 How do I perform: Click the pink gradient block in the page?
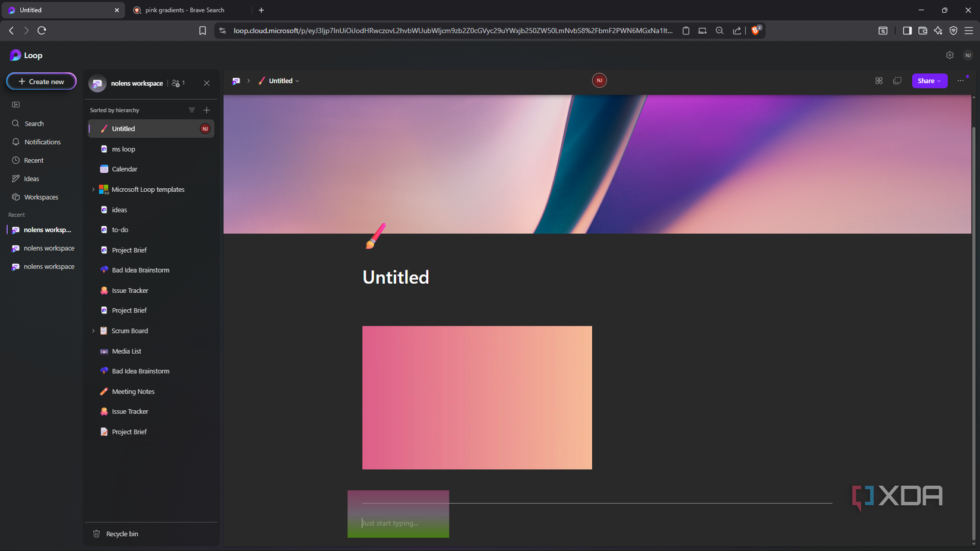pos(476,397)
